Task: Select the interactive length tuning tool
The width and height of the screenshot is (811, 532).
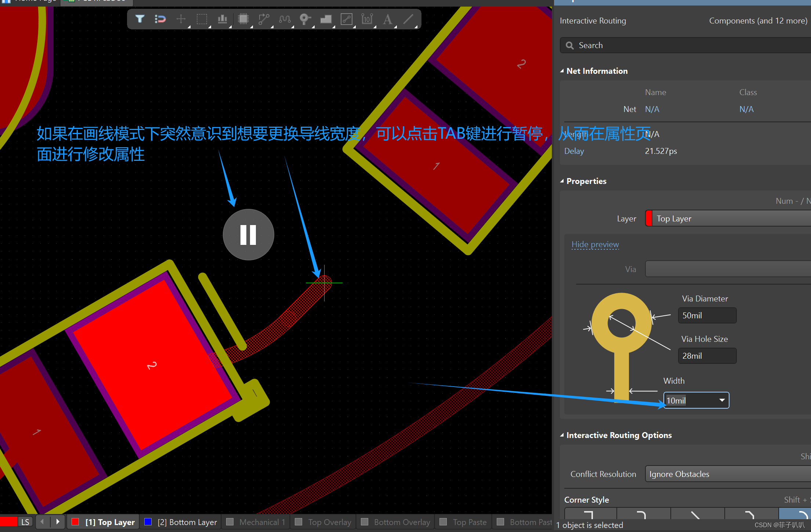Action: point(285,19)
